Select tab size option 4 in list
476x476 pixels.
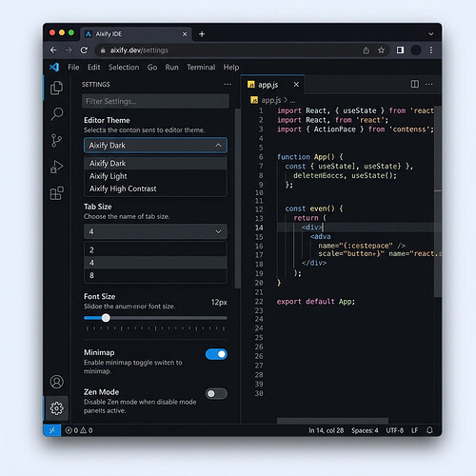pyautogui.click(x=155, y=263)
